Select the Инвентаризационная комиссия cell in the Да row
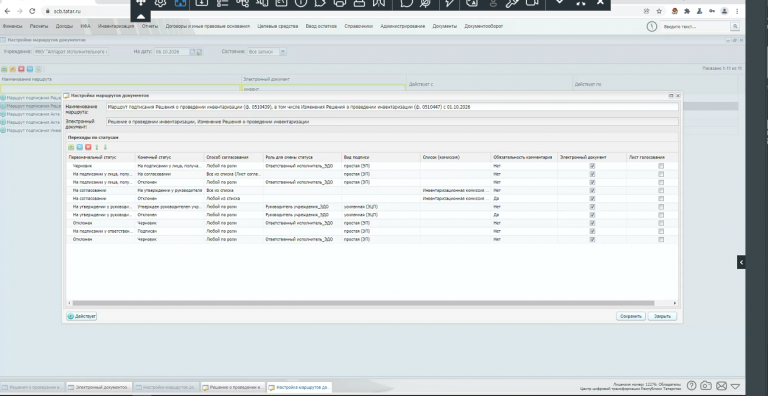The width and height of the screenshot is (768, 396). pos(456,198)
